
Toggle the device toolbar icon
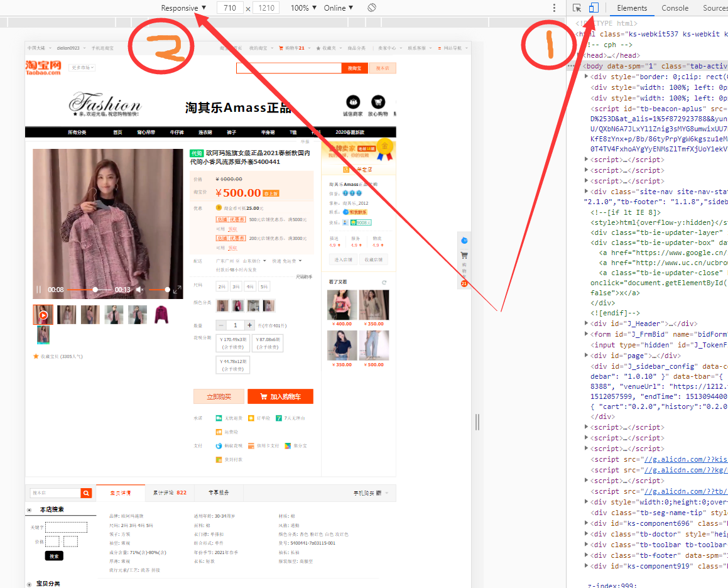pyautogui.click(x=594, y=8)
